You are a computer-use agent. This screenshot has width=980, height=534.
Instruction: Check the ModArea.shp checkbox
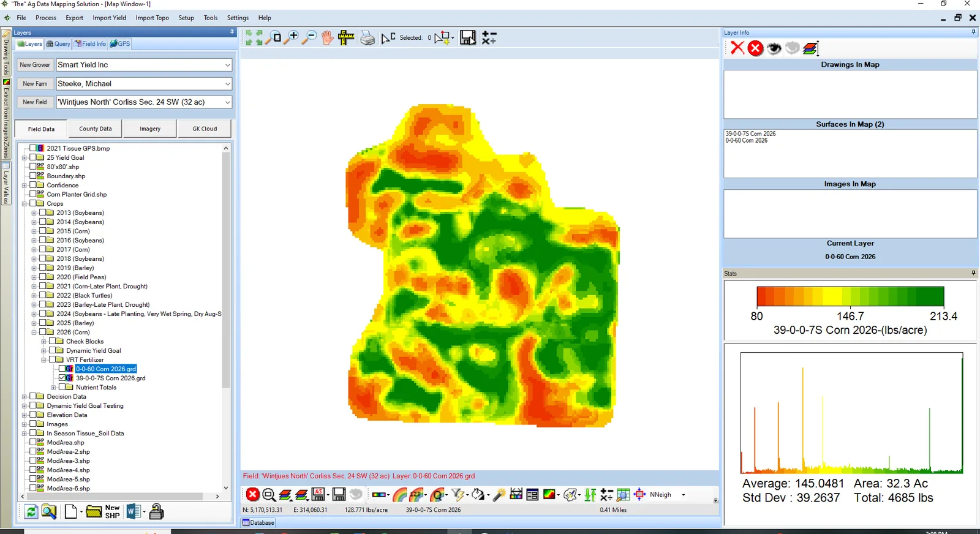(33, 442)
